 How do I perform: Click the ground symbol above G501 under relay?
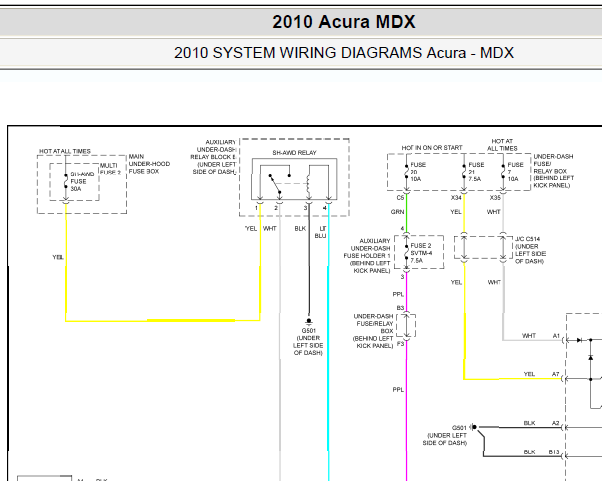(309, 322)
